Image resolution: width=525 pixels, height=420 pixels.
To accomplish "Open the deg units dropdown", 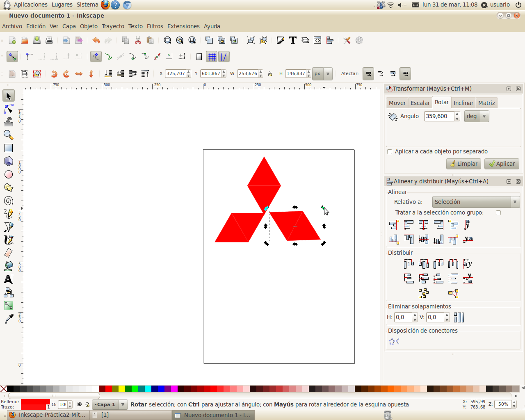I will (484, 116).
